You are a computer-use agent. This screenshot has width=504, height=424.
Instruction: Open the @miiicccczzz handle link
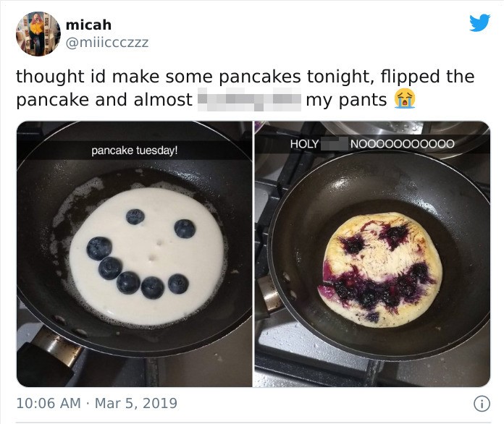pos(107,42)
